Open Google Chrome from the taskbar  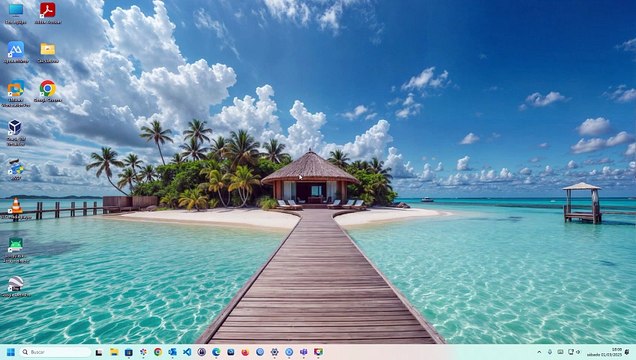158,352
